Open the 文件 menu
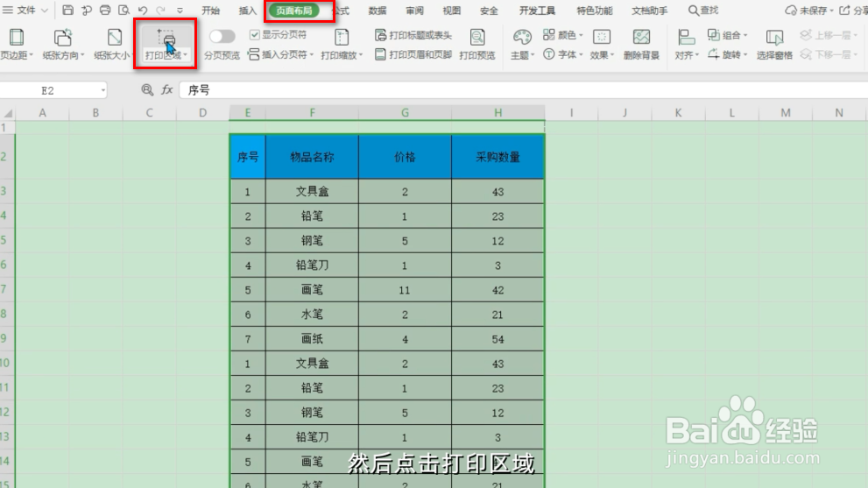 25,10
